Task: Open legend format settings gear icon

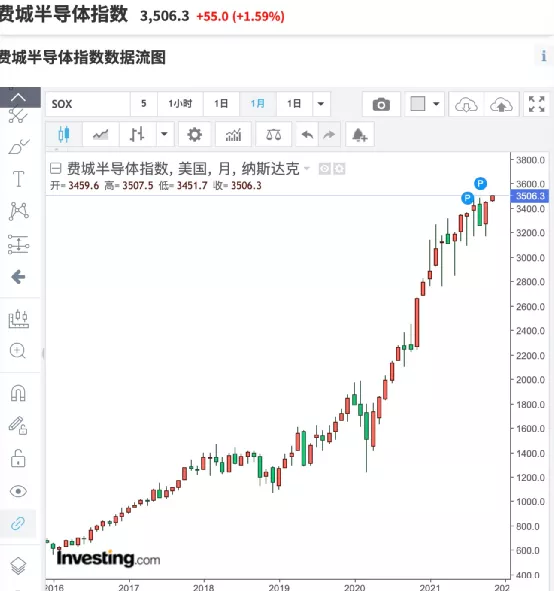Action: pyautogui.click(x=339, y=168)
